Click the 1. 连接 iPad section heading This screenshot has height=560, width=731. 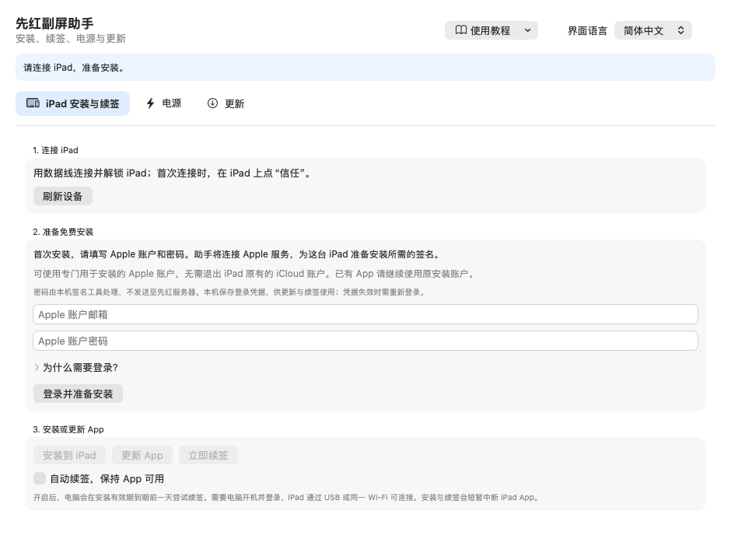coord(55,150)
